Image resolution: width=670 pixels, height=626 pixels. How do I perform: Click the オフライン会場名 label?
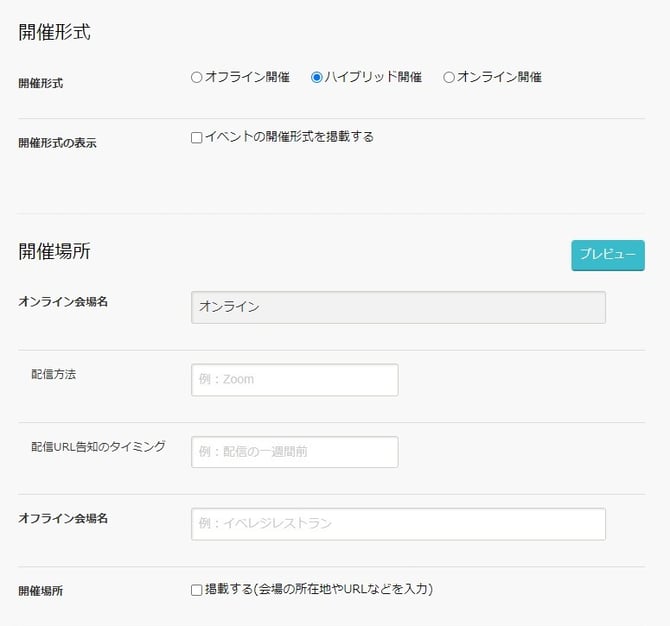click(63, 518)
